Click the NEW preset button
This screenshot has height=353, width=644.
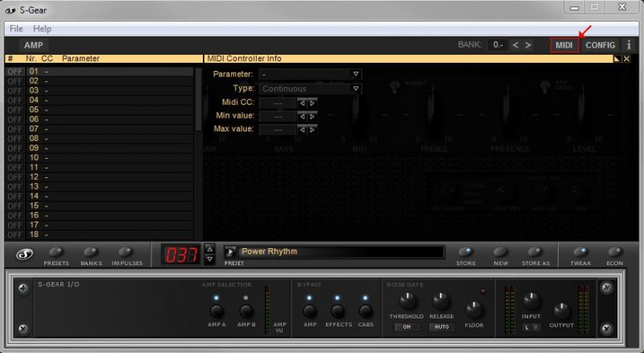point(500,251)
